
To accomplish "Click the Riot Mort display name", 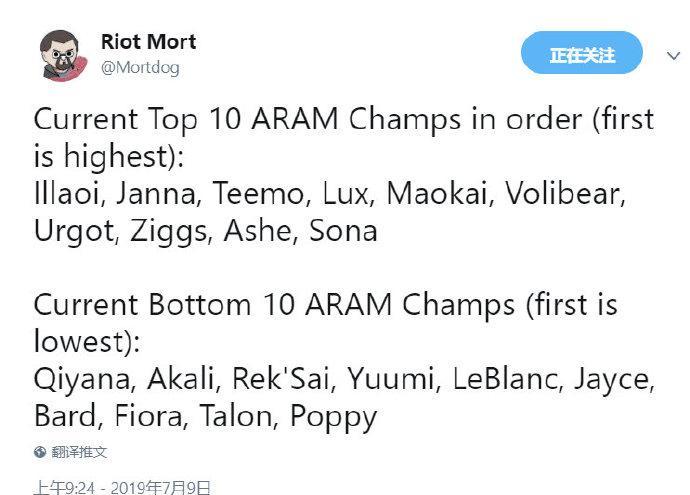I will pos(148,42).
